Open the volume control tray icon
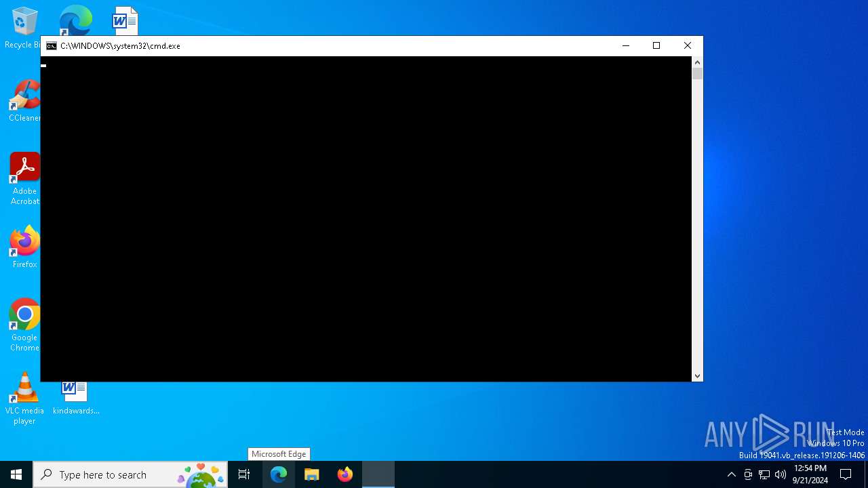The height and width of the screenshot is (488, 868). click(x=781, y=474)
